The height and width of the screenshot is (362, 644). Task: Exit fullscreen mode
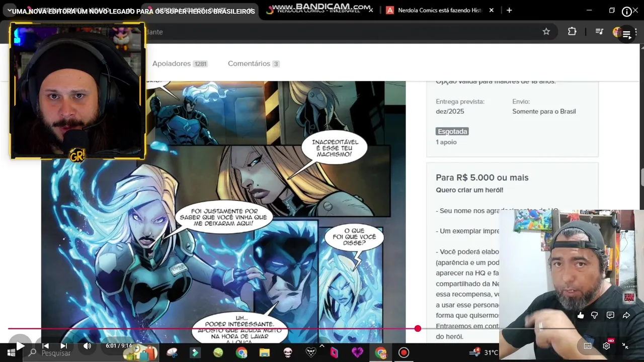(x=625, y=346)
